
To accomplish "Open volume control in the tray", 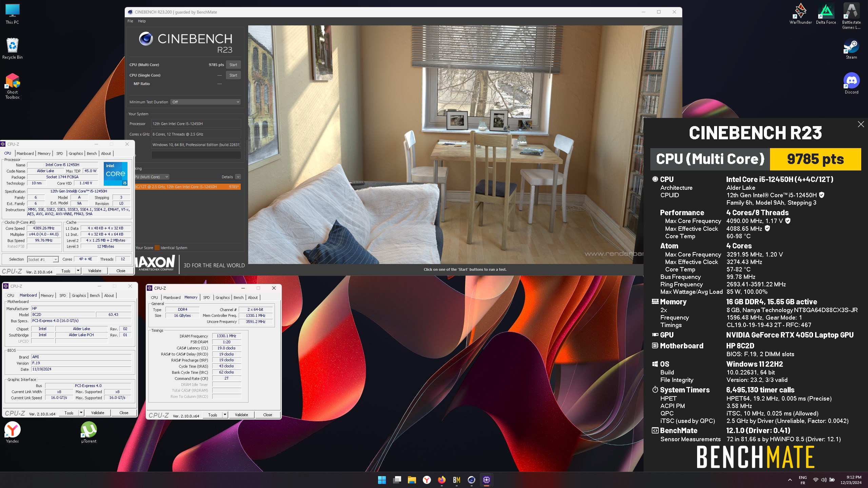I will pyautogui.click(x=824, y=480).
